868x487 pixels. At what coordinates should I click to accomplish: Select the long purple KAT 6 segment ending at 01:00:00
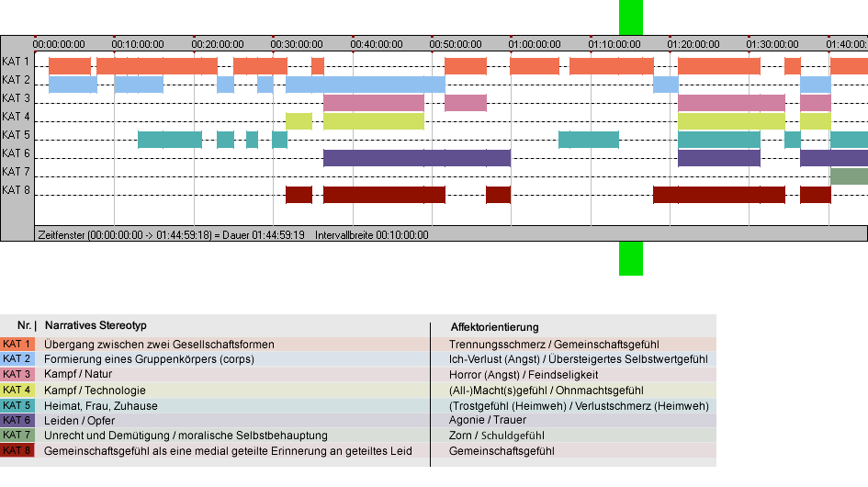pos(417,158)
